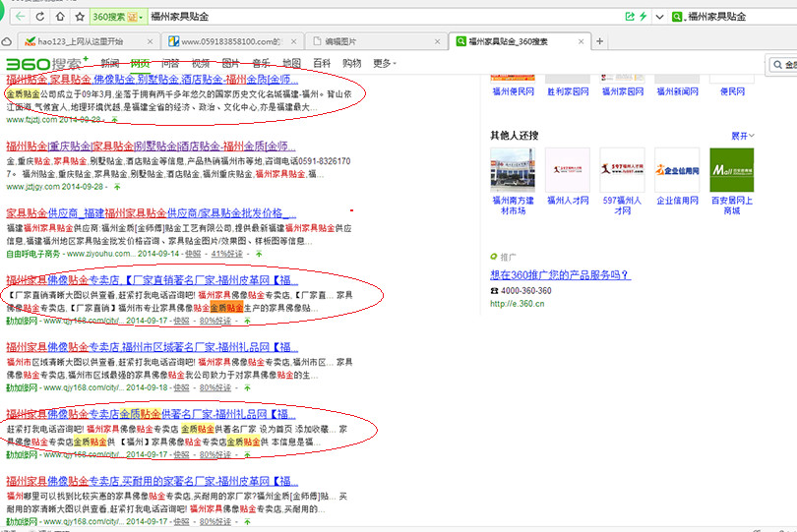Open 快照 for the www.ziyouhu.com result
The width and height of the screenshot is (797, 532).
pos(193,254)
